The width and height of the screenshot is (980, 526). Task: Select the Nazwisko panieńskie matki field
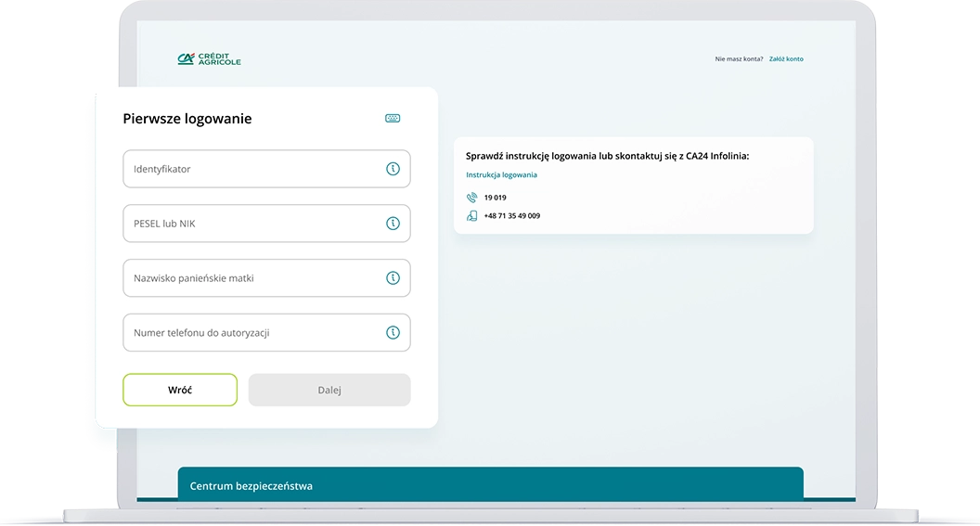(x=251, y=278)
